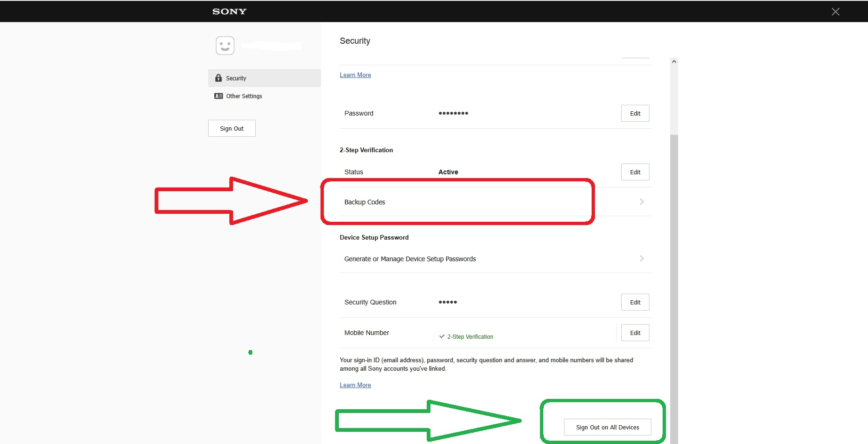The image size is (868, 444).
Task: Edit the 2-Step Verification status
Action: pyautogui.click(x=635, y=172)
